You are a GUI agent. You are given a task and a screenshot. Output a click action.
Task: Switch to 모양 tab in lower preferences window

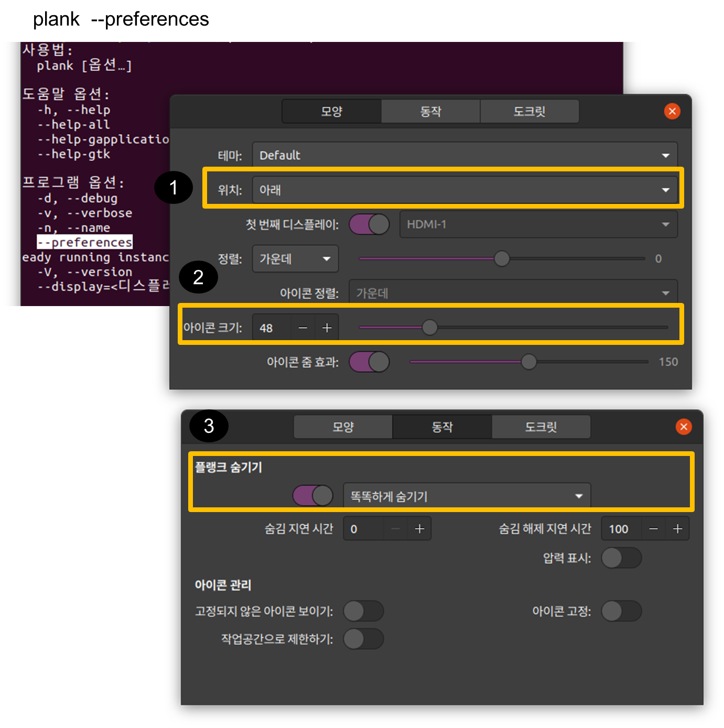pos(343,427)
